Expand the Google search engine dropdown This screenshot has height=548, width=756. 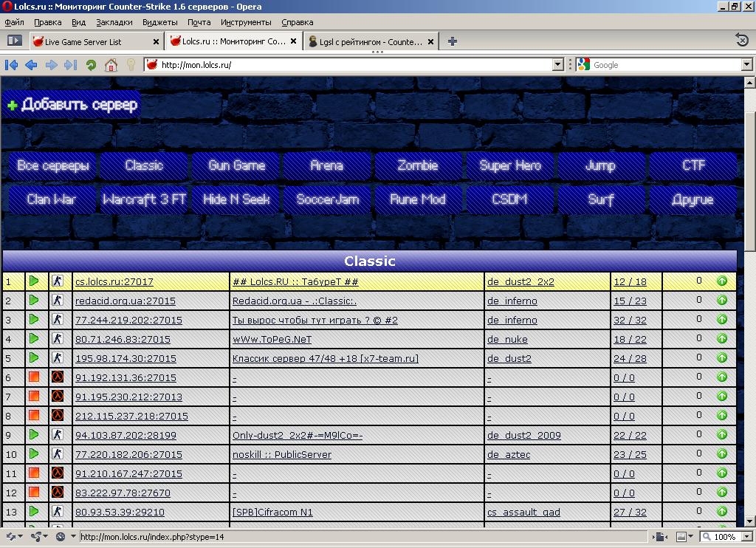click(747, 65)
